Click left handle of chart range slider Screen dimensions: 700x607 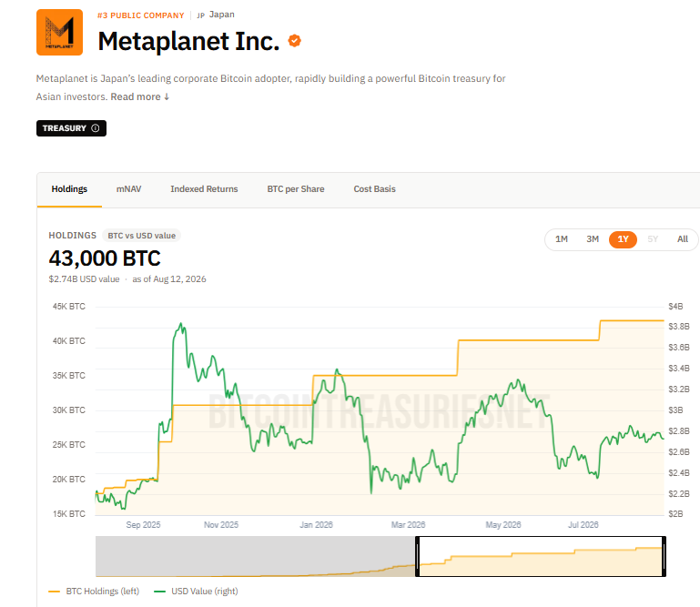418,557
